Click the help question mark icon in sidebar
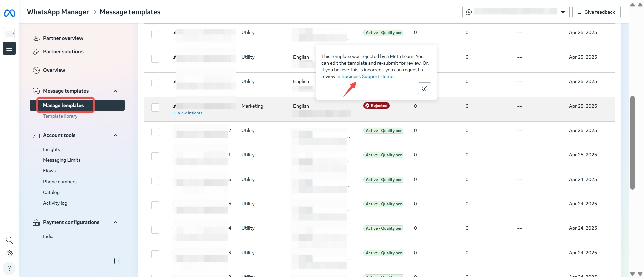644x277 pixels. 9,268
